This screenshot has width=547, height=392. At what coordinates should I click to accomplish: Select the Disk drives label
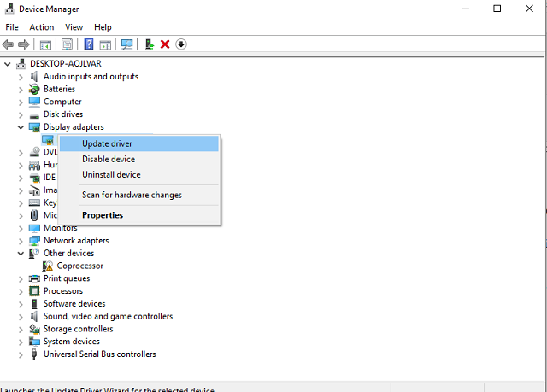click(x=62, y=114)
